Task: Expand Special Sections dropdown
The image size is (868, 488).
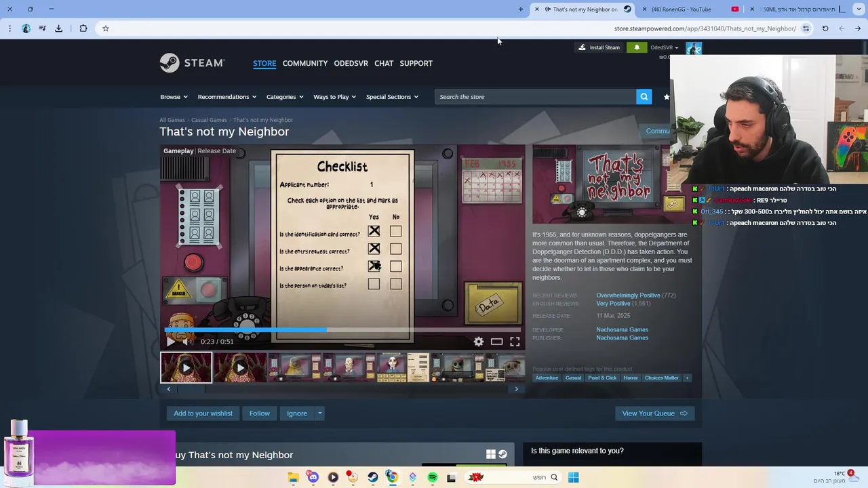Action: (392, 97)
